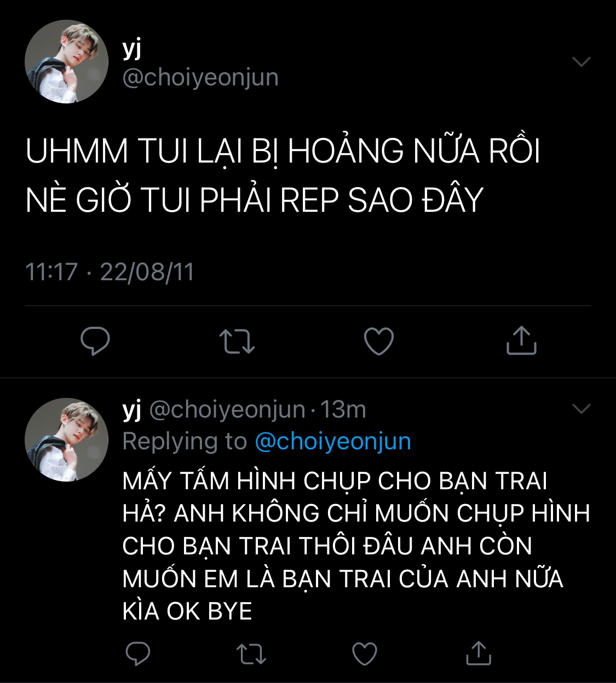616x683 pixels.
Task: Open the main tweet text UHMM TUI LẠI
Action: tap(283, 175)
